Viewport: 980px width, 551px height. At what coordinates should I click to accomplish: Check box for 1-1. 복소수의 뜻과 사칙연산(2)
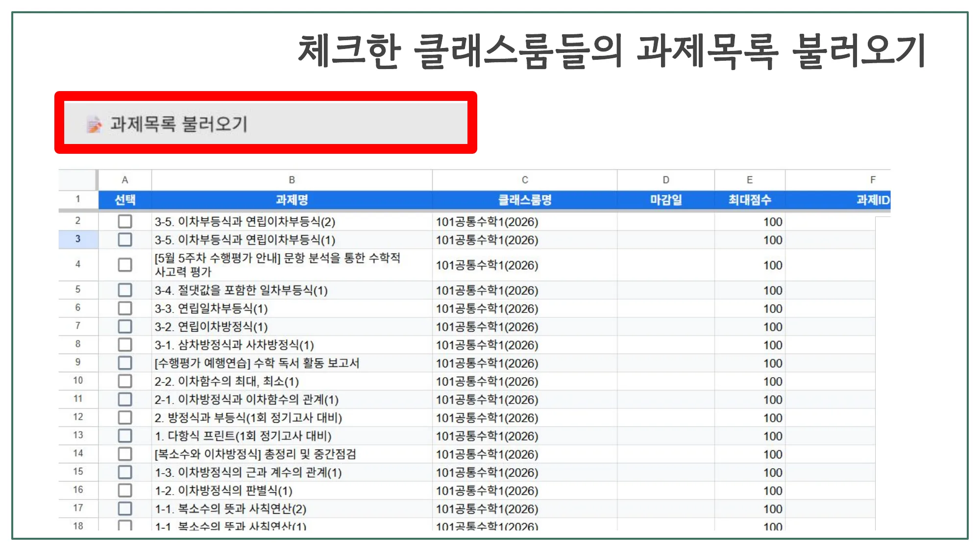(x=125, y=508)
